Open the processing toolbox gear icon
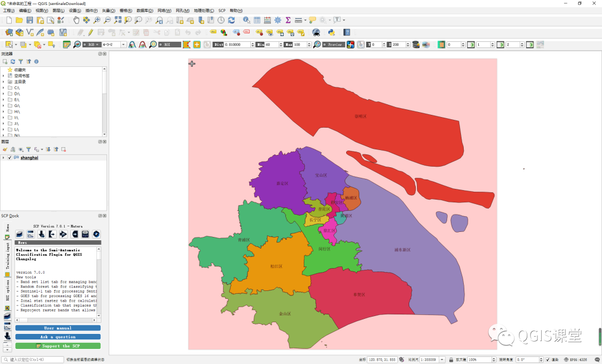The height and width of the screenshot is (364, 602). pyautogui.click(x=278, y=20)
